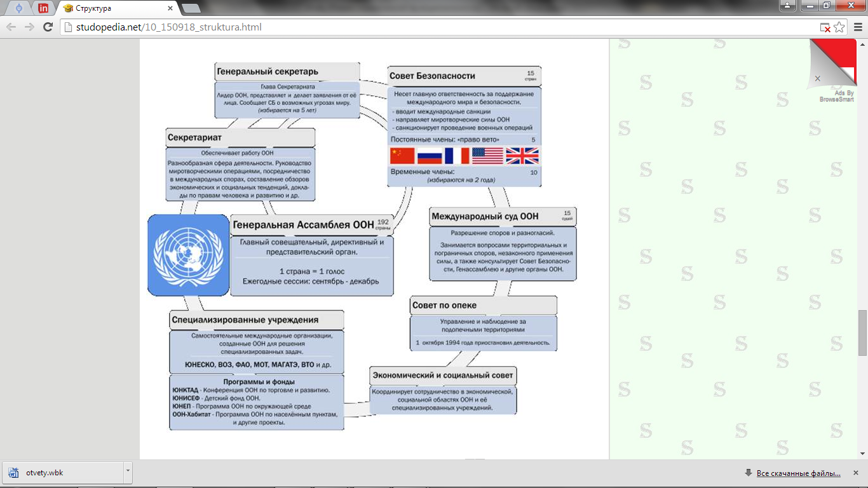Click the page vertical scrollbar thumb

[862, 332]
